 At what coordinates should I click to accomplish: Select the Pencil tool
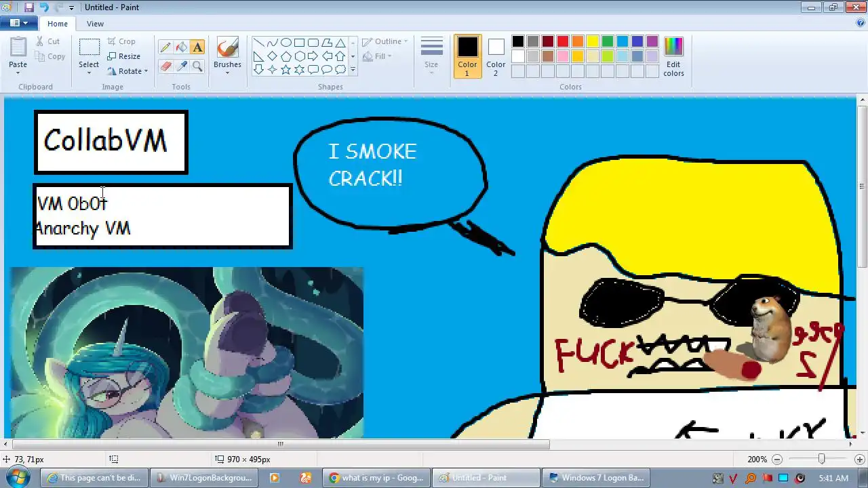pos(165,47)
